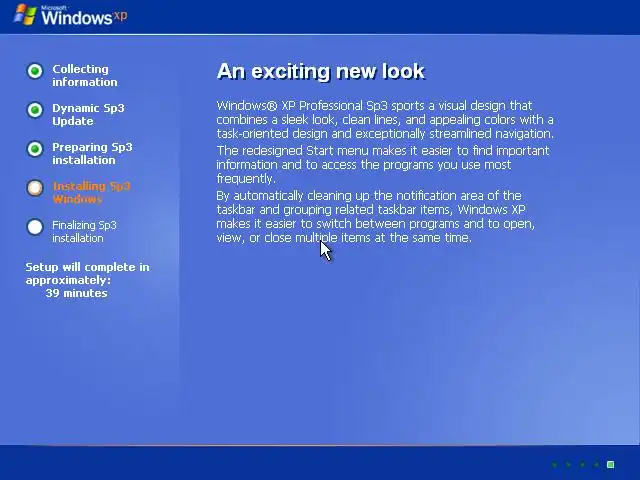Select the 'Preparing Sp3 installation' step label

point(92,153)
